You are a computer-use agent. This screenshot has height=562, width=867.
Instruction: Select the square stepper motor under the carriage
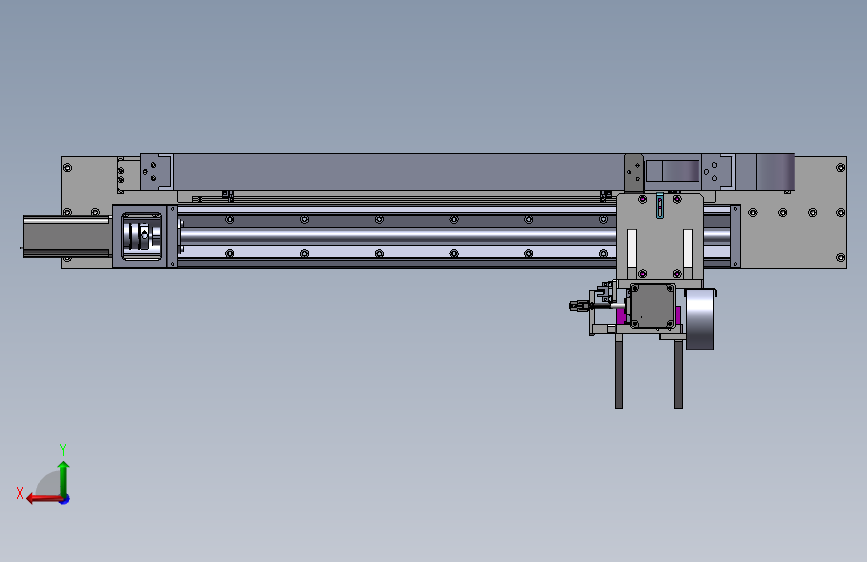652,306
